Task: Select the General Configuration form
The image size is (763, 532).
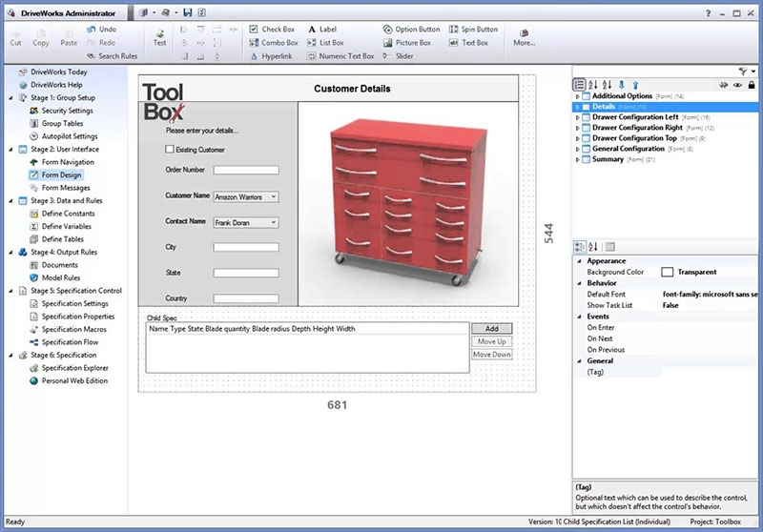Action: click(629, 149)
